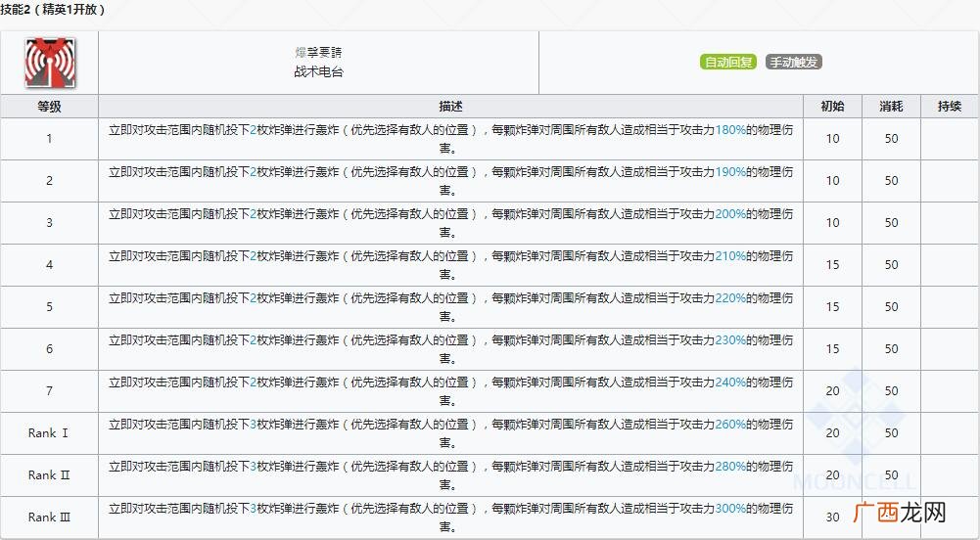Screen dimensions: 980x540
Task: Click initial value 20 in level 7 row
Action: tap(832, 390)
